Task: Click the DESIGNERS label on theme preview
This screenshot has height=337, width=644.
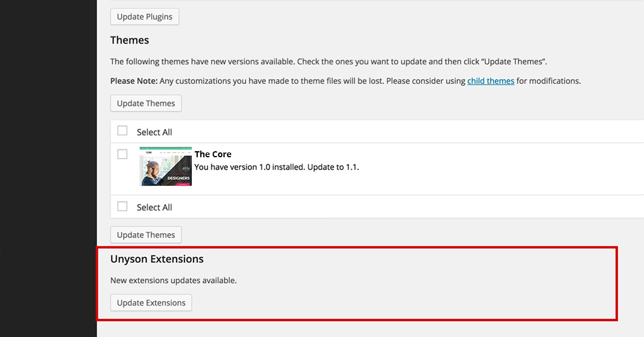Action: [178, 178]
